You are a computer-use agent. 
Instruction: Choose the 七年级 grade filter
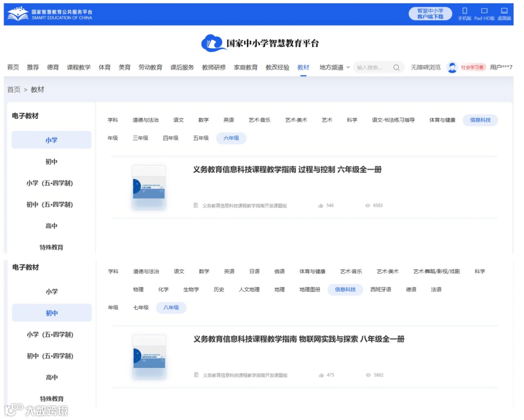141,307
